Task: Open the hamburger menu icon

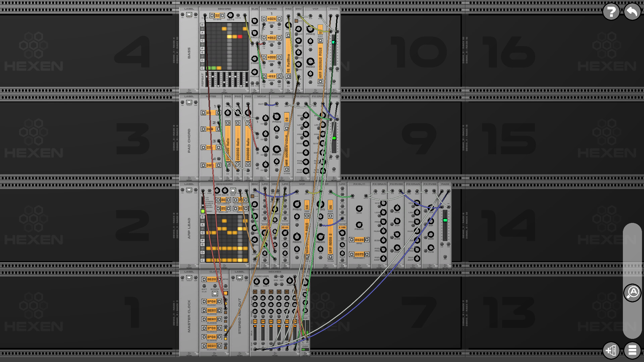Action: pyautogui.click(x=632, y=351)
